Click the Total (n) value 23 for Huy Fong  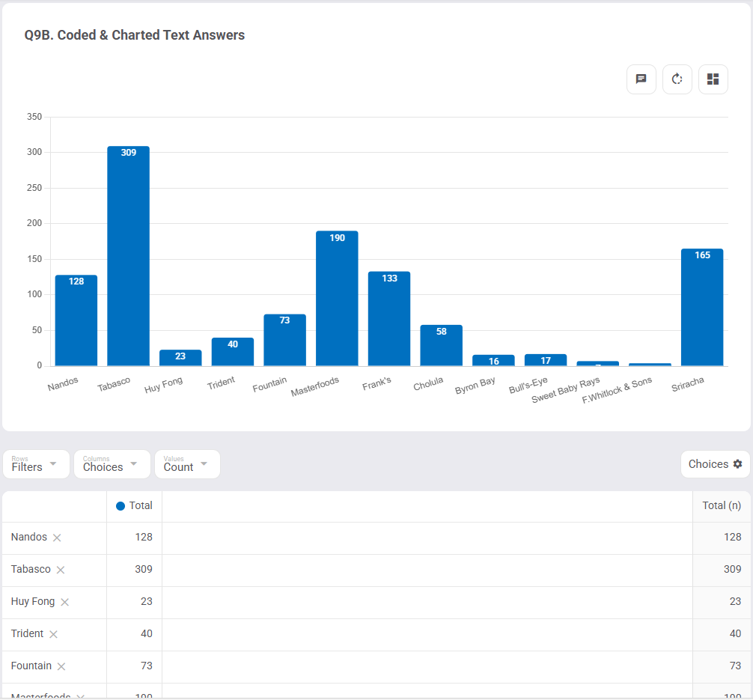tap(735, 601)
